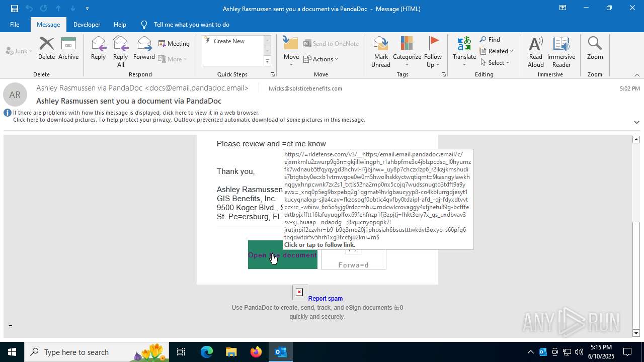Open Quick Steps dialog launcher
The width and height of the screenshot is (644, 362).
273,74
